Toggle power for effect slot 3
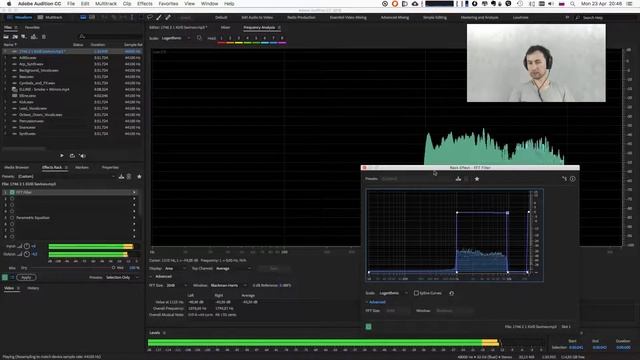The image size is (640, 360). pyautogui.click(x=12, y=205)
